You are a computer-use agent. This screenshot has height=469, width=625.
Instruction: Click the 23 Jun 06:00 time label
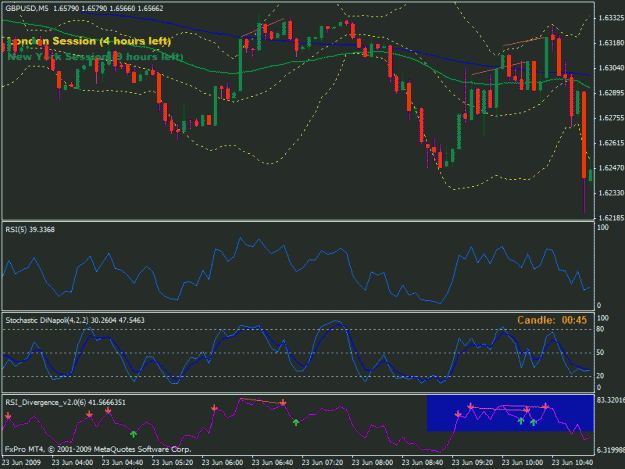pyautogui.click(x=222, y=463)
